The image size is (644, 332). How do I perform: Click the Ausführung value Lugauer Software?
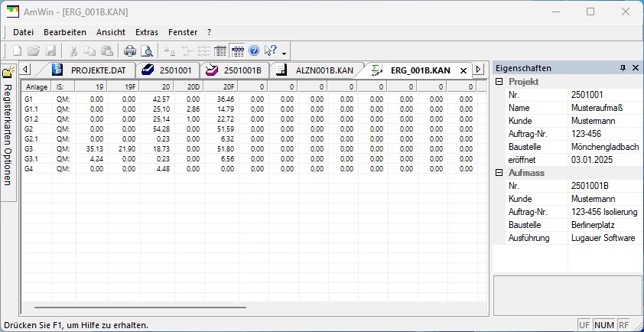[603, 238]
